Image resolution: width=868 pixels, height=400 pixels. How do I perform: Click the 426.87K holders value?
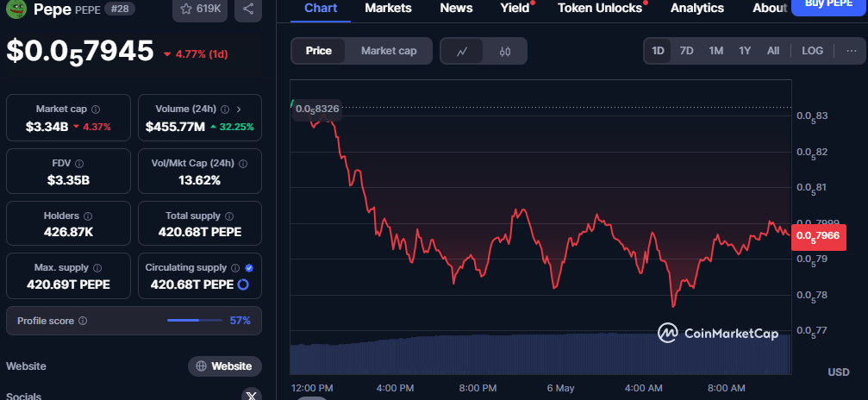69,232
